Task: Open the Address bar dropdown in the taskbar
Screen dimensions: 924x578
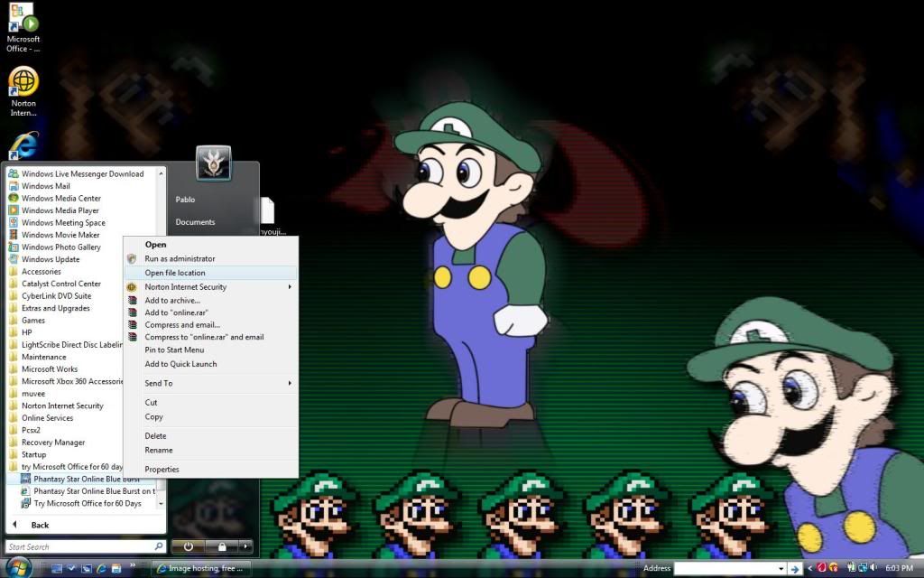Action: (781, 568)
